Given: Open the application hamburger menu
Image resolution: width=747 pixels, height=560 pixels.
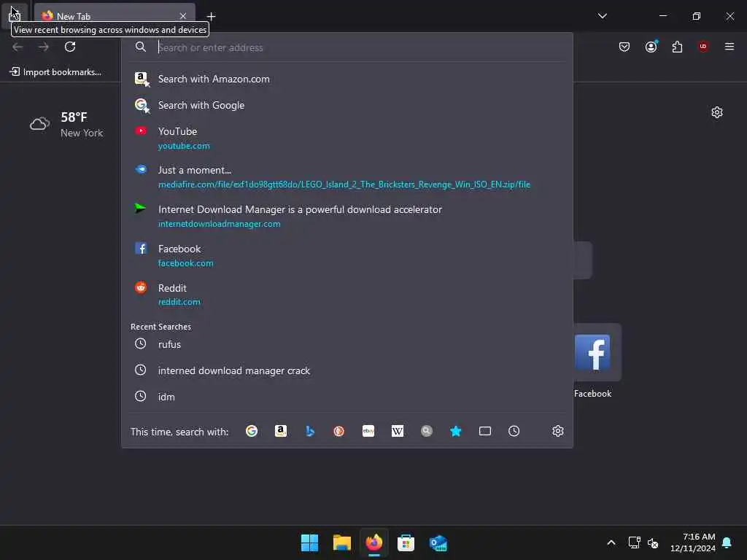Looking at the screenshot, I should point(729,47).
